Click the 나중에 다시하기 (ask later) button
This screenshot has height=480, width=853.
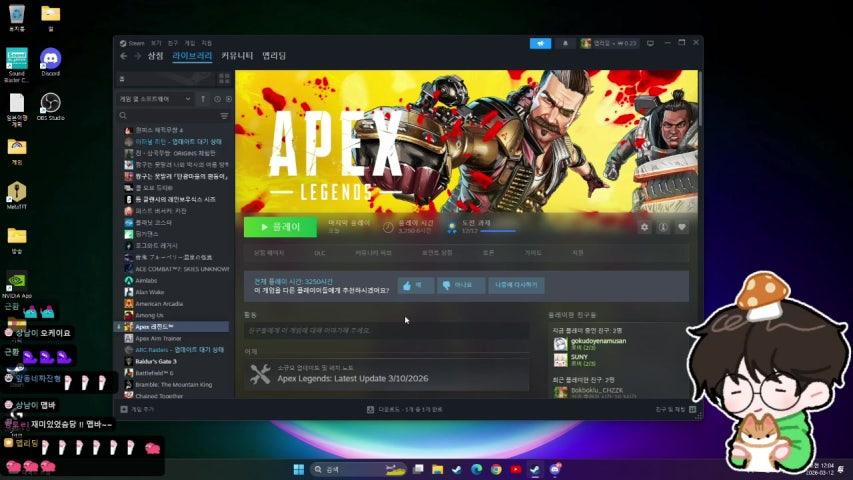516,285
